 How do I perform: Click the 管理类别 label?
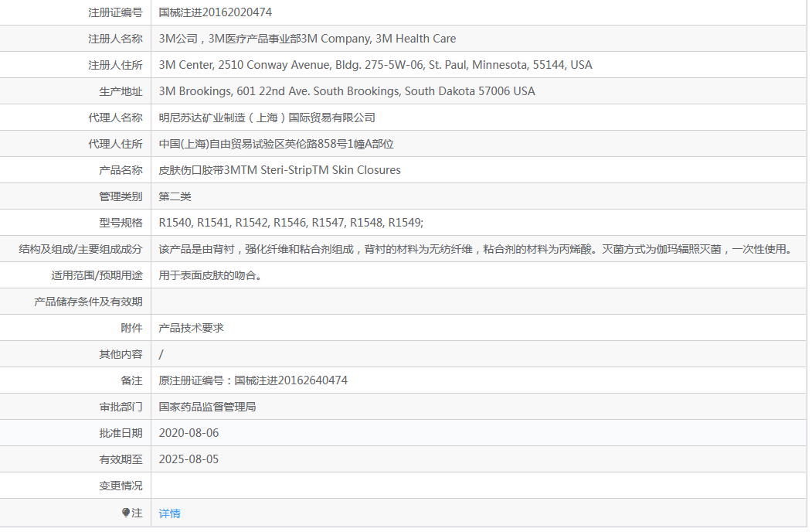pyautogui.click(x=121, y=196)
